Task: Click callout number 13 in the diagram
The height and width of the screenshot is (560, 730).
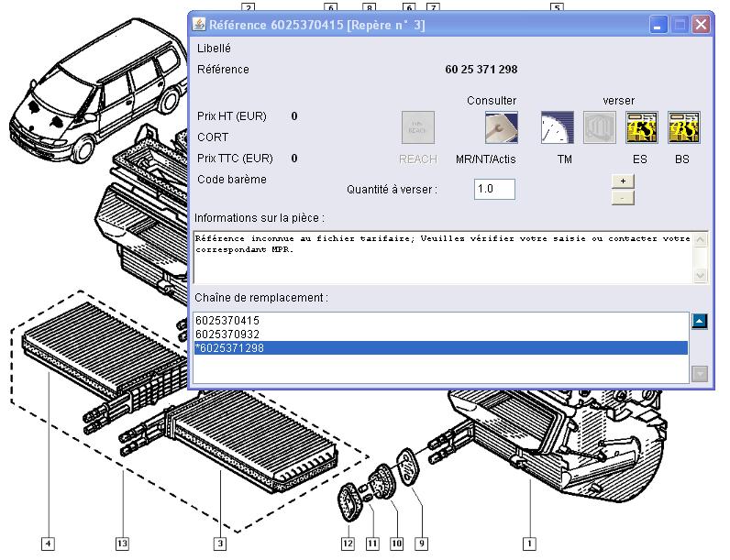Action: [122, 544]
